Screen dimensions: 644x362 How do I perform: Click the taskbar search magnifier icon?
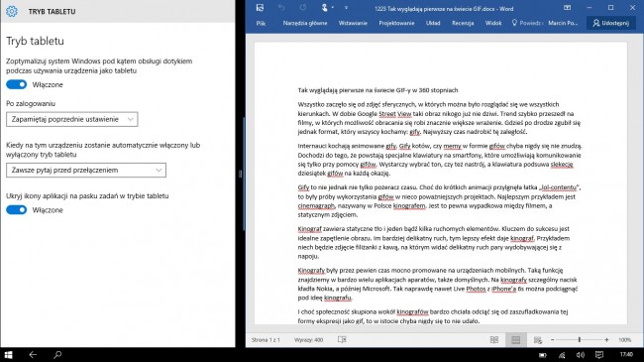tap(57, 355)
